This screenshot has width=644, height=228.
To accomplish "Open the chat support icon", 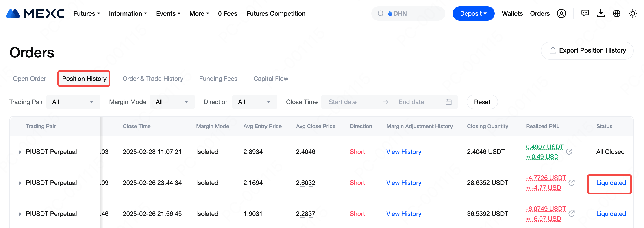I will pyautogui.click(x=585, y=13).
